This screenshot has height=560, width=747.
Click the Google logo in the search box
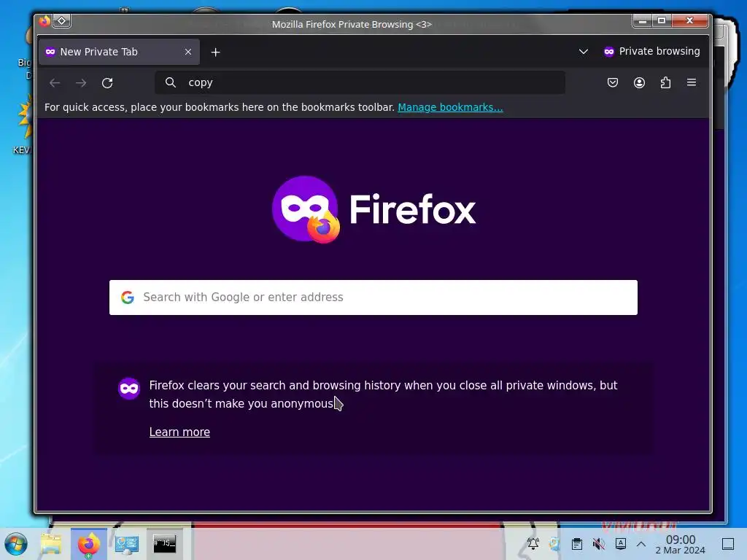point(127,297)
